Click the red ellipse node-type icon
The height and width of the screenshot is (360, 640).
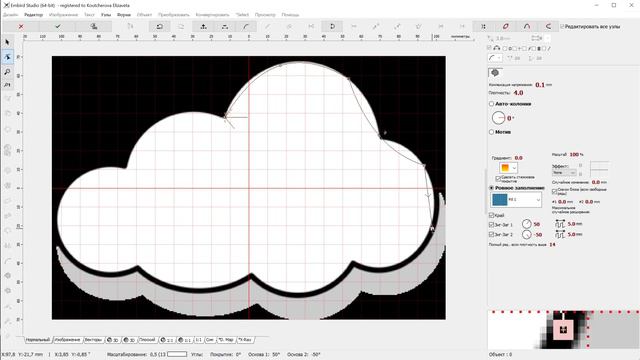pos(505,27)
